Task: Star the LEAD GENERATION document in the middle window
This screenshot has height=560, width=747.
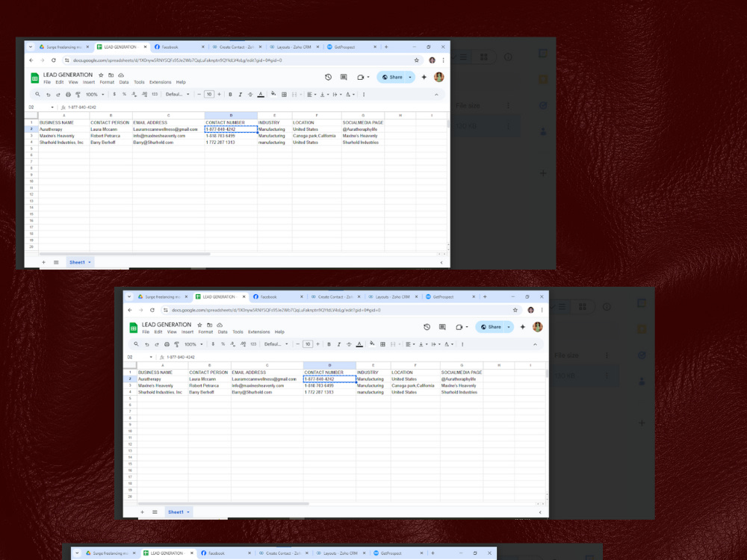Action: [x=199, y=325]
